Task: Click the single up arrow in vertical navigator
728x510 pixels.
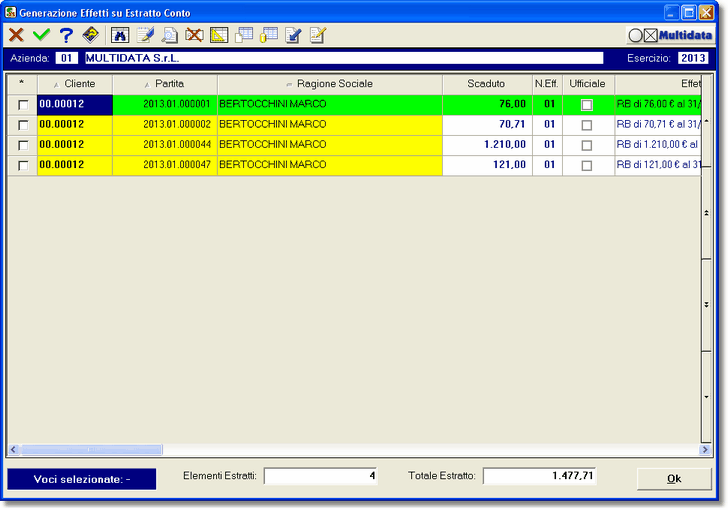Action: 707,121
